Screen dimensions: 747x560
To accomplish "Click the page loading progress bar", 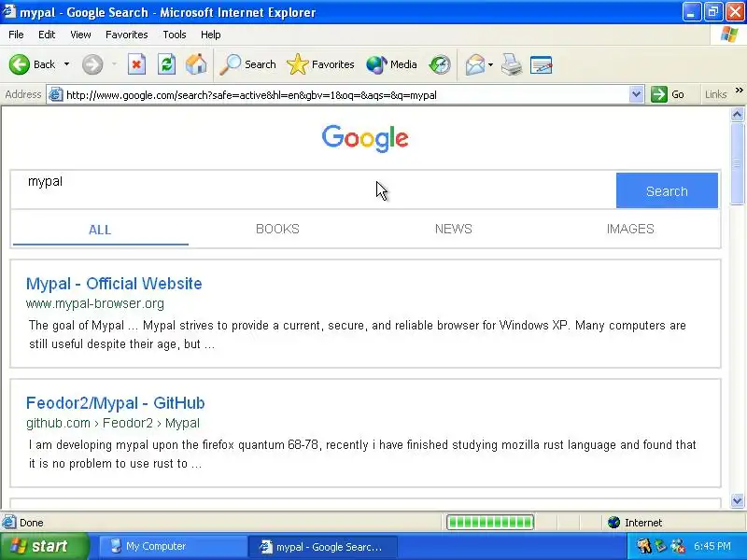I will tap(489, 523).
